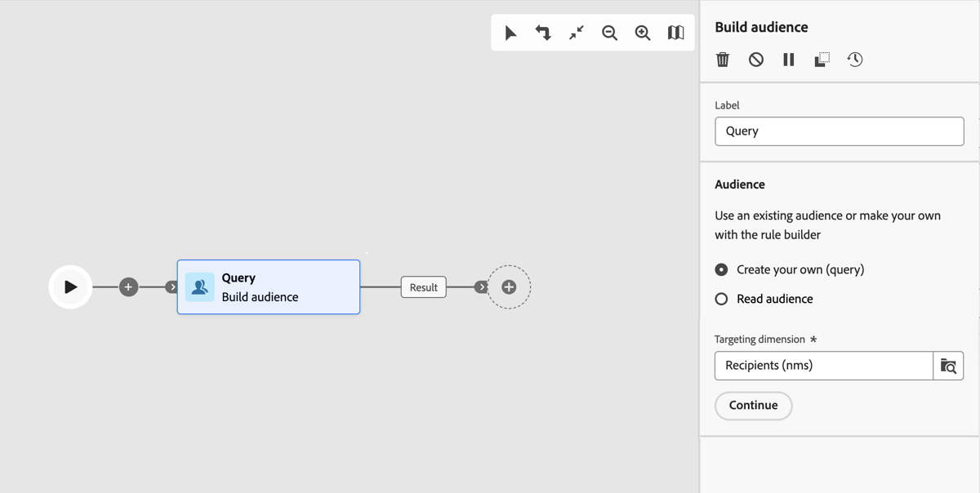
Task: Fit the workflow to the screen
Action: (x=576, y=33)
